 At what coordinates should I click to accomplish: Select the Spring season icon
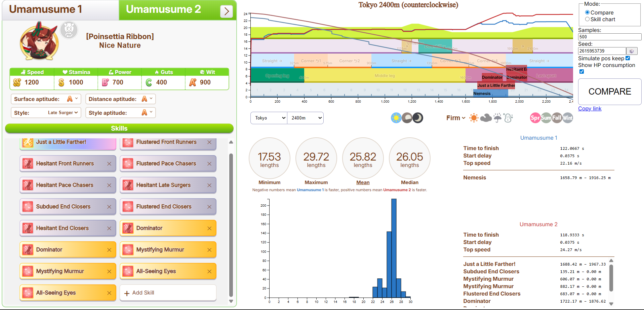(535, 118)
